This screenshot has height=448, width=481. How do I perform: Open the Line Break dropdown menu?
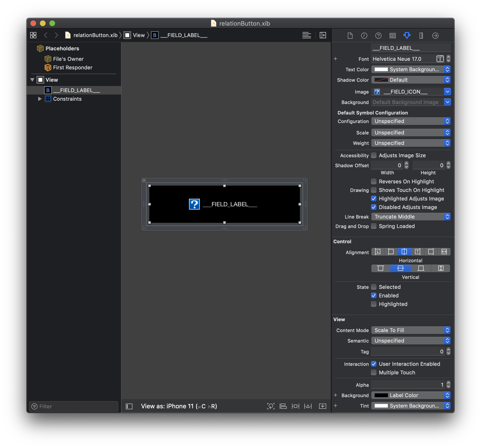coord(410,216)
